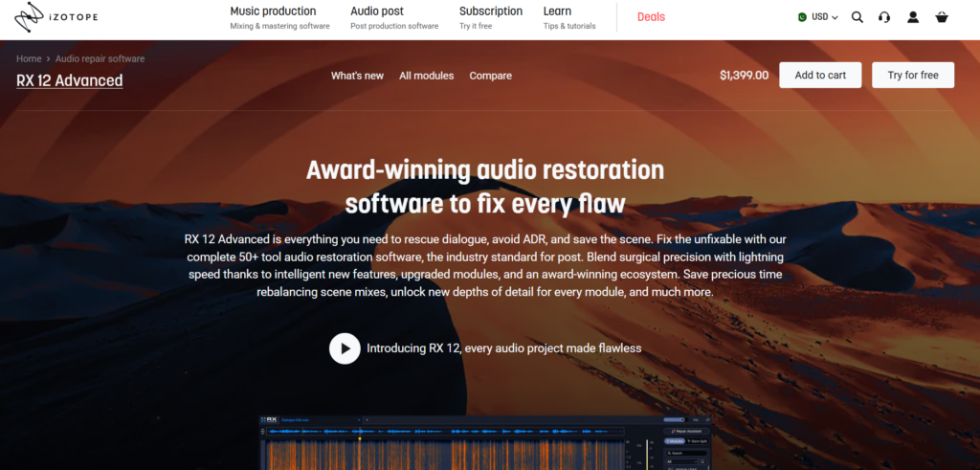Click the iZotope logo in the header

tap(56, 17)
